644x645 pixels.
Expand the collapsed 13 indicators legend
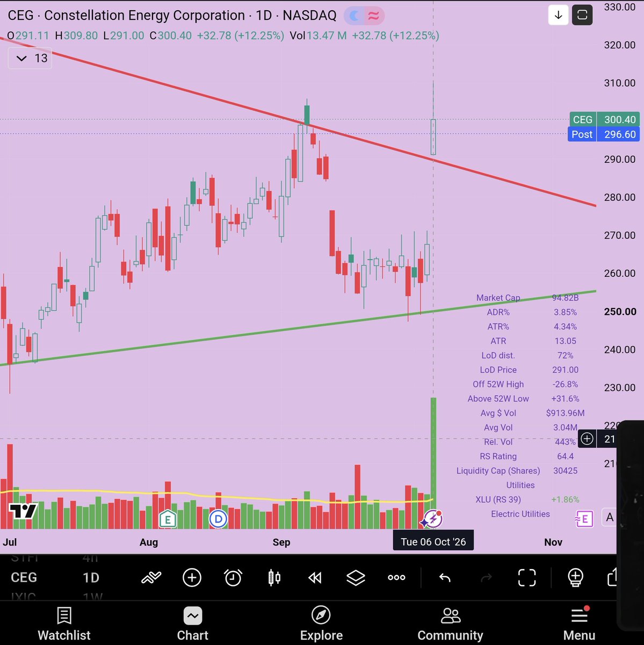point(30,58)
